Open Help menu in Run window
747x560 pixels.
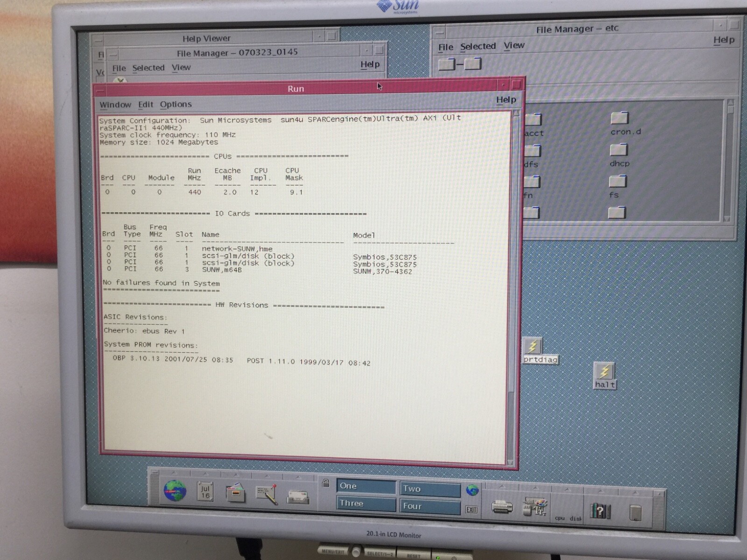(506, 99)
